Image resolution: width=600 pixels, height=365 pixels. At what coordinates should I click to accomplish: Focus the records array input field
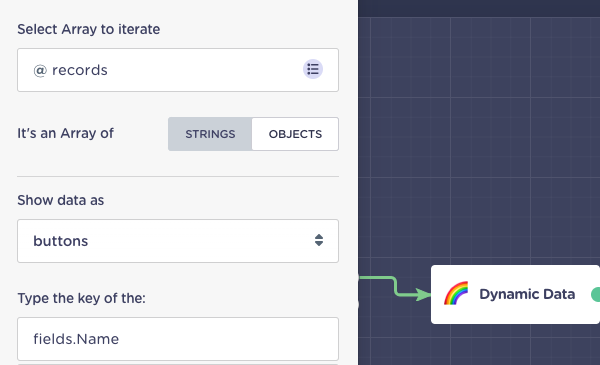(x=178, y=70)
